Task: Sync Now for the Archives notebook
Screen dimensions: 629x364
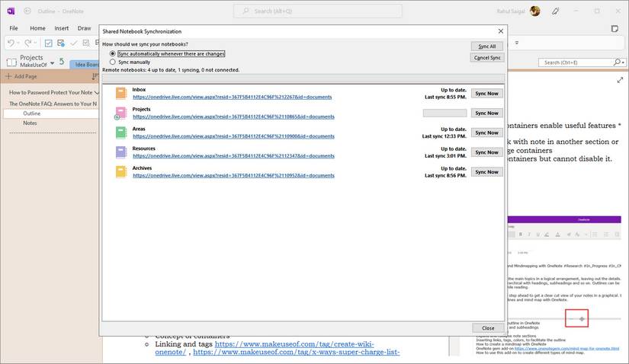Action: click(x=486, y=172)
